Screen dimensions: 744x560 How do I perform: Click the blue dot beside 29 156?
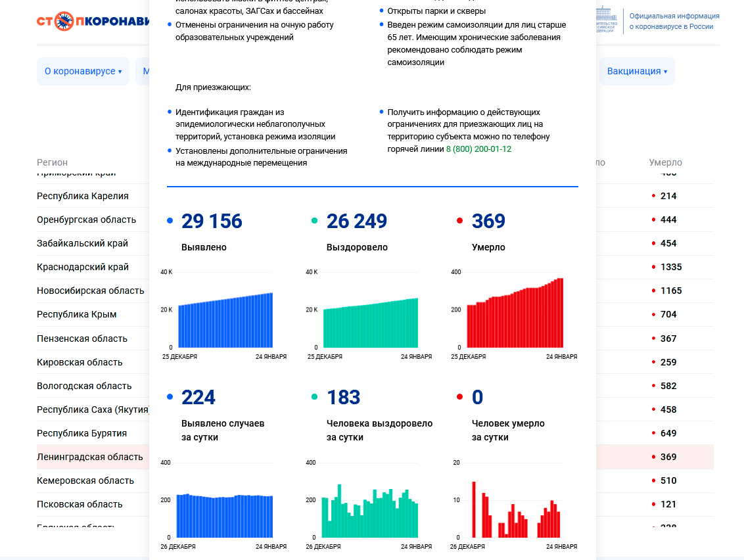point(170,222)
